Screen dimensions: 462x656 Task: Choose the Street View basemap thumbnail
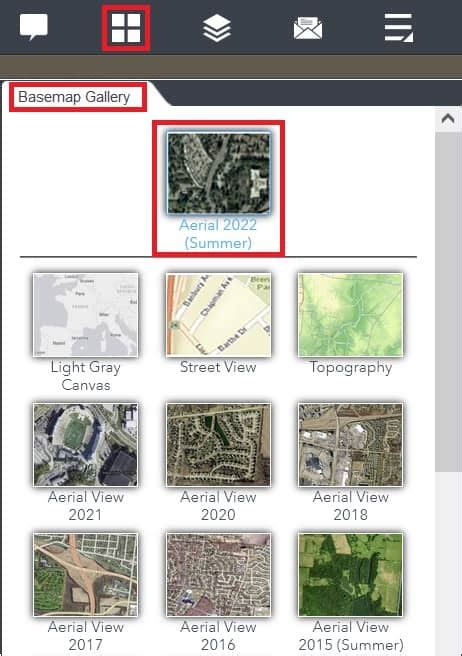pos(218,315)
